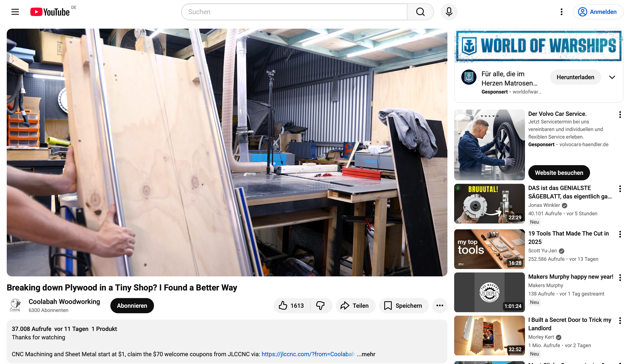Open menu for 19 Tools That Made video

620,234
